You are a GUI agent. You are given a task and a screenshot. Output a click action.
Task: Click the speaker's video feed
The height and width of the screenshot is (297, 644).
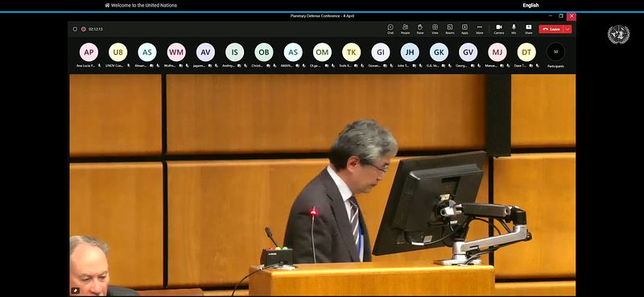click(323, 185)
